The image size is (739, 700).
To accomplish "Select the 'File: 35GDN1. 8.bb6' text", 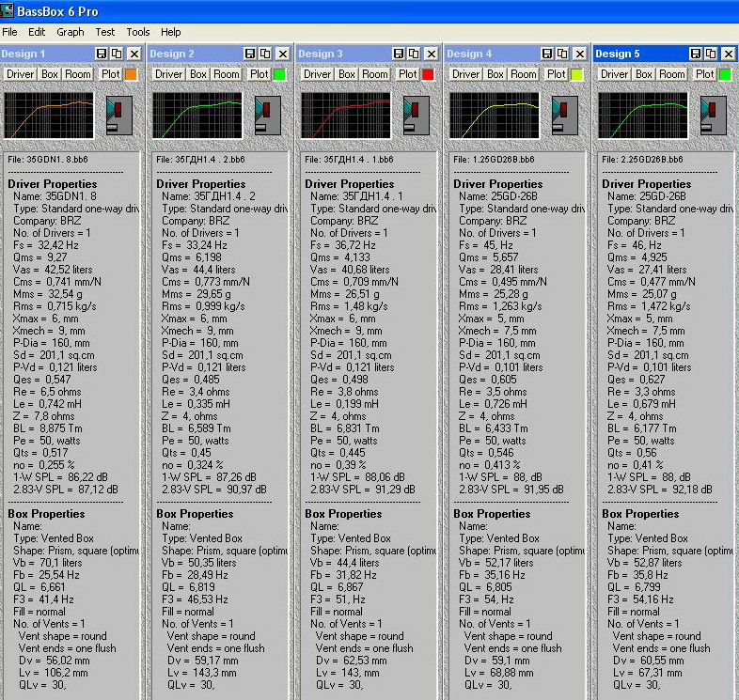I will tap(48, 160).
